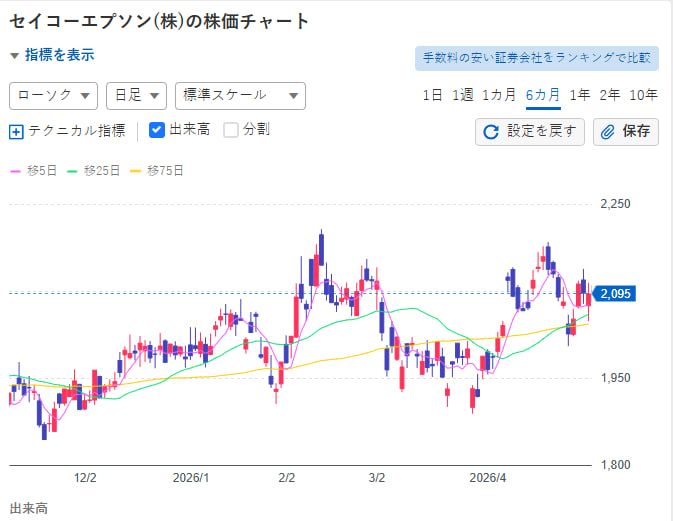Check the 分割 checkbox
Screen dimensions: 673x521
230,130
